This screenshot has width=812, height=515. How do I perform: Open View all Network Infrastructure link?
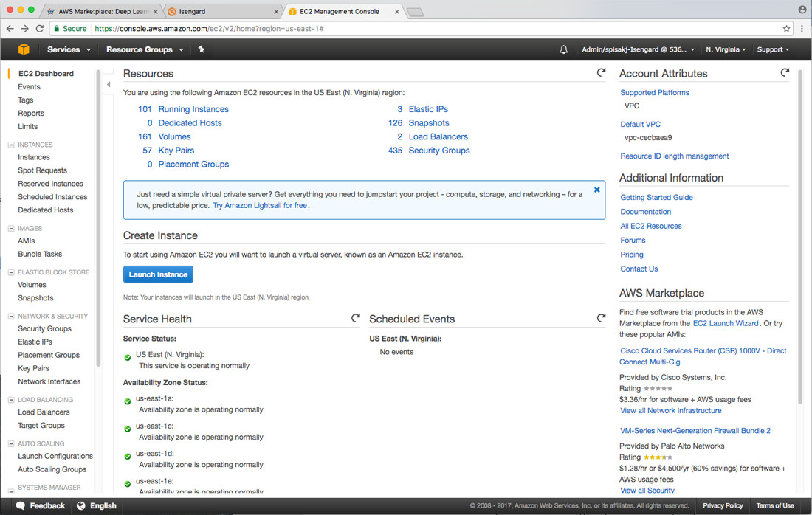pos(670,411)
